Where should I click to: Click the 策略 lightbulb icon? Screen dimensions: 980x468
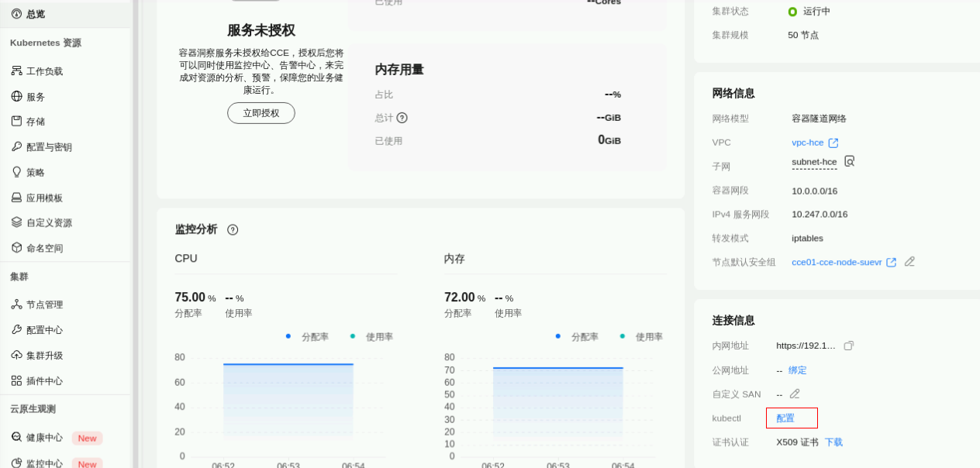pos(16,172)
